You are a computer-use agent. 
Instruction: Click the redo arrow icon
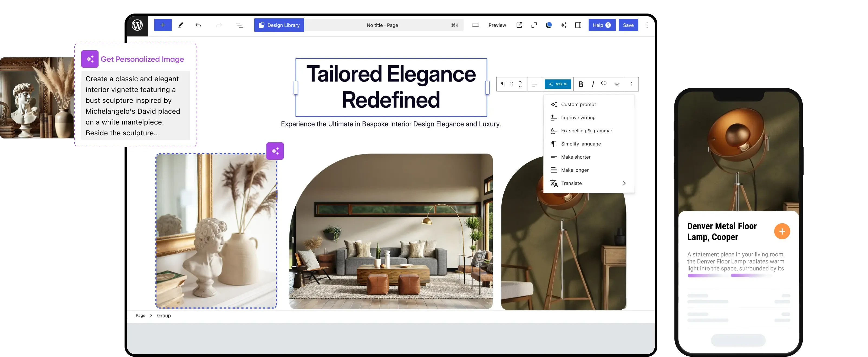(219, 25)
